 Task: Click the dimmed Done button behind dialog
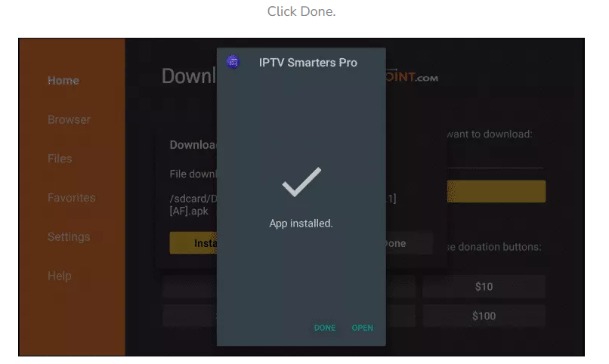409,243
